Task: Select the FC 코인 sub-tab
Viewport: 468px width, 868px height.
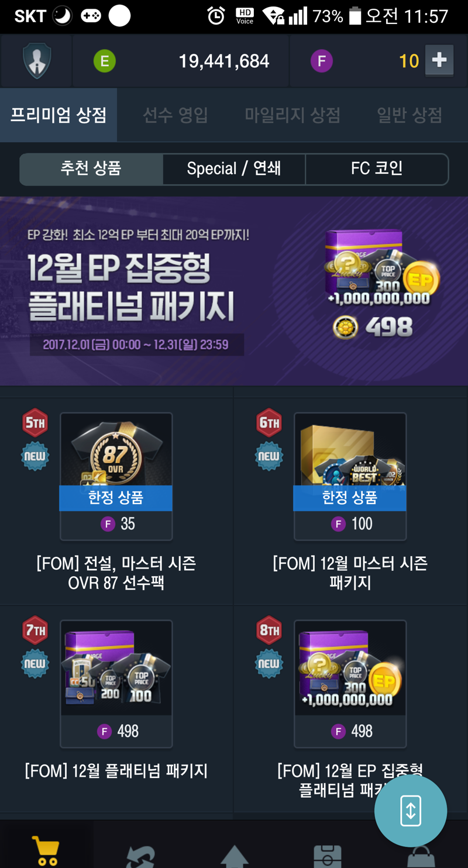Action: (377, 169)
